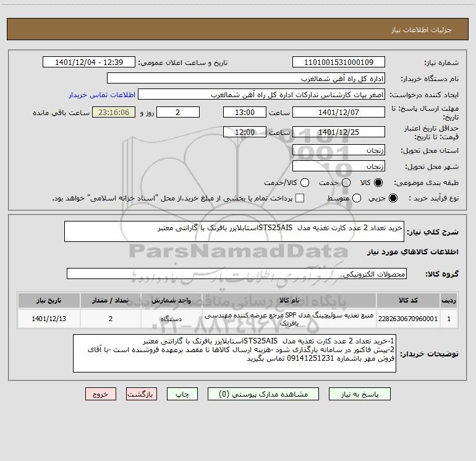Click the شرح کلی نیاز description box

[234, 231]
